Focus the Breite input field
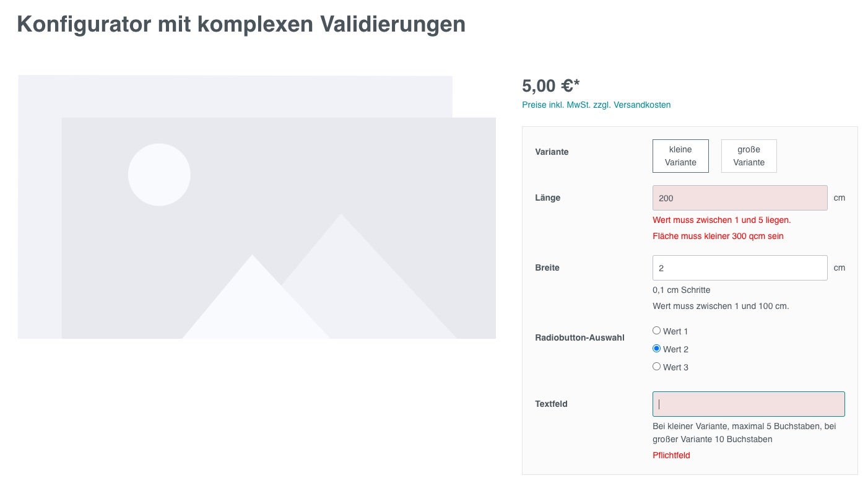Image resolution: width=868 pixels, height=483 pixels. tap(740, 268)
